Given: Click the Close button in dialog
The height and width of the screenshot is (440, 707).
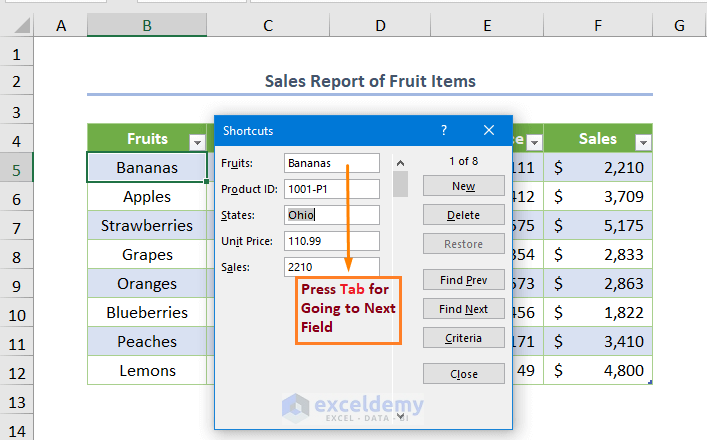Looking at the screenshot, I should pos(463,374).
